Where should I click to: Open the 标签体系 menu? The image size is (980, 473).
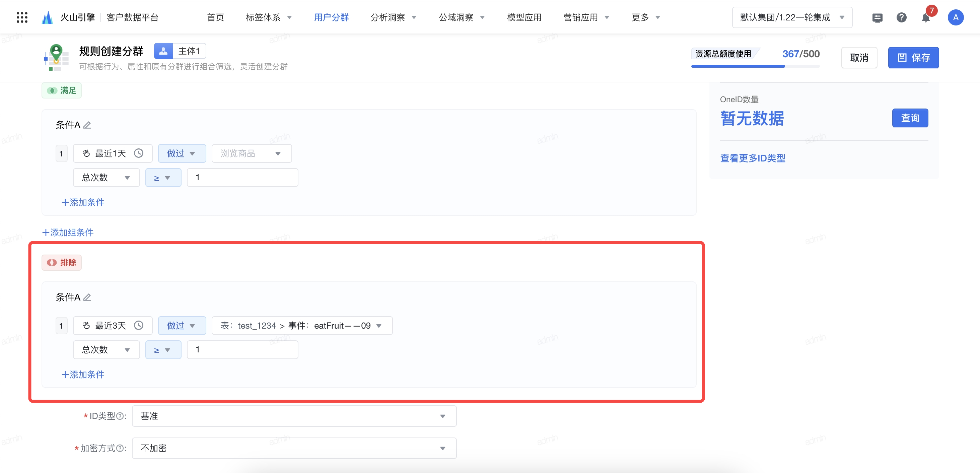pyautogui.click(x=269, y=17)
